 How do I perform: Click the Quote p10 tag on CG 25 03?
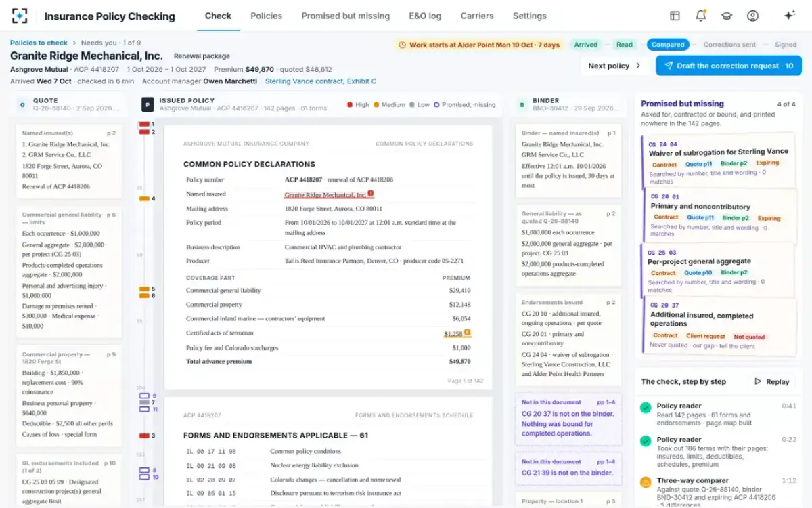(x=697, y=273)
